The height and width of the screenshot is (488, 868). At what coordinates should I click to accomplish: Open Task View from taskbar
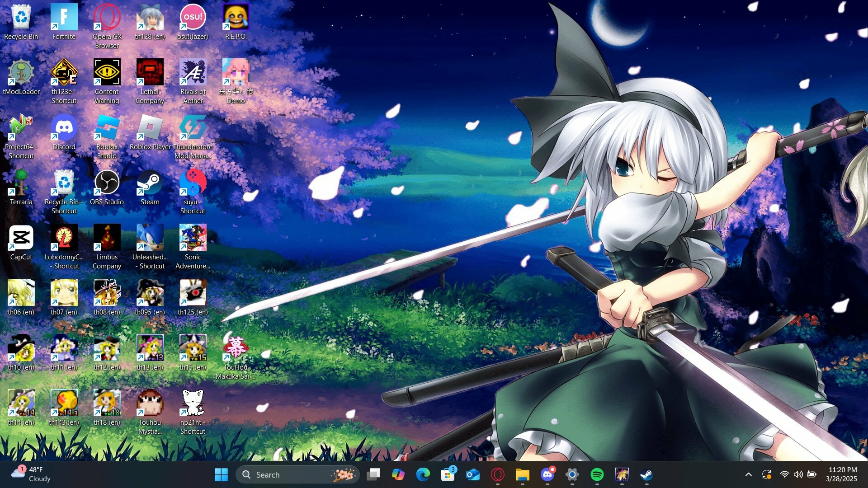tap(373, 474)
